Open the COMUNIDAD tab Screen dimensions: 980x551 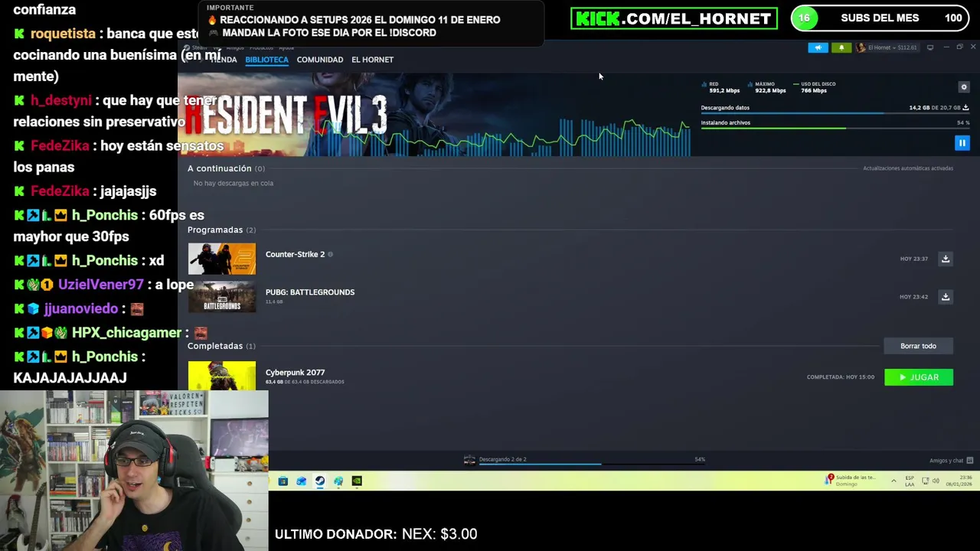coord(320,60)
